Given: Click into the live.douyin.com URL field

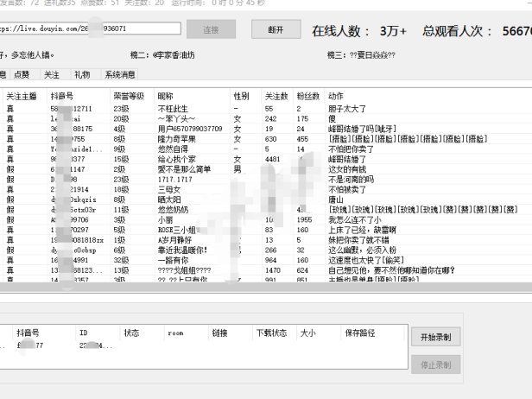Looking at the screenshot, I should 90,28.
